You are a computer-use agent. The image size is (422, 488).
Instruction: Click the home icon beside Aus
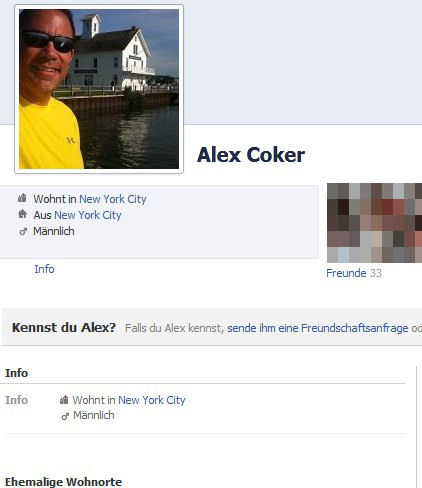tap(22, 214)
